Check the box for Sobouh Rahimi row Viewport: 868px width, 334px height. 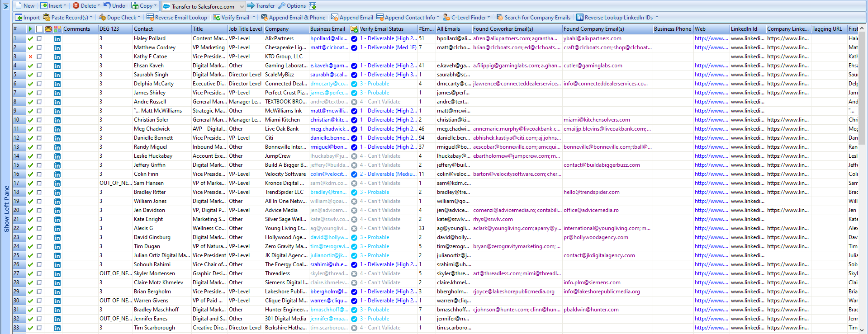tap(39, 264)
